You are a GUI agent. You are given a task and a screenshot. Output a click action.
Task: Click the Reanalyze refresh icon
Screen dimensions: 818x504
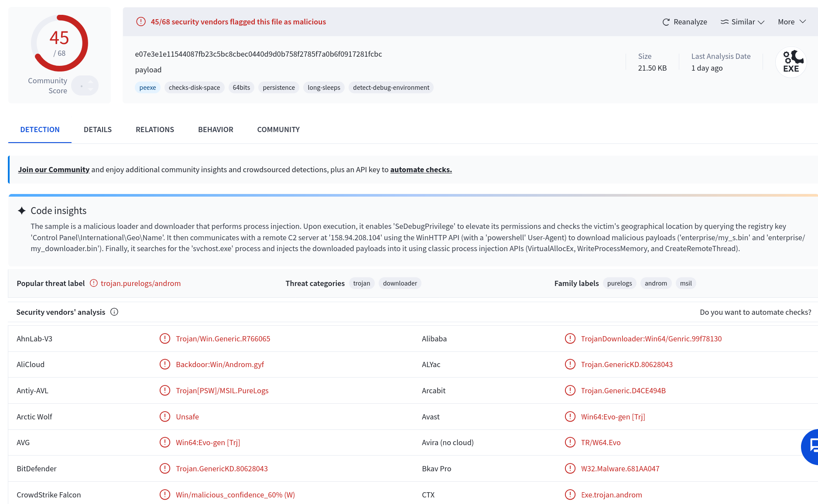[x=666, y=22]
